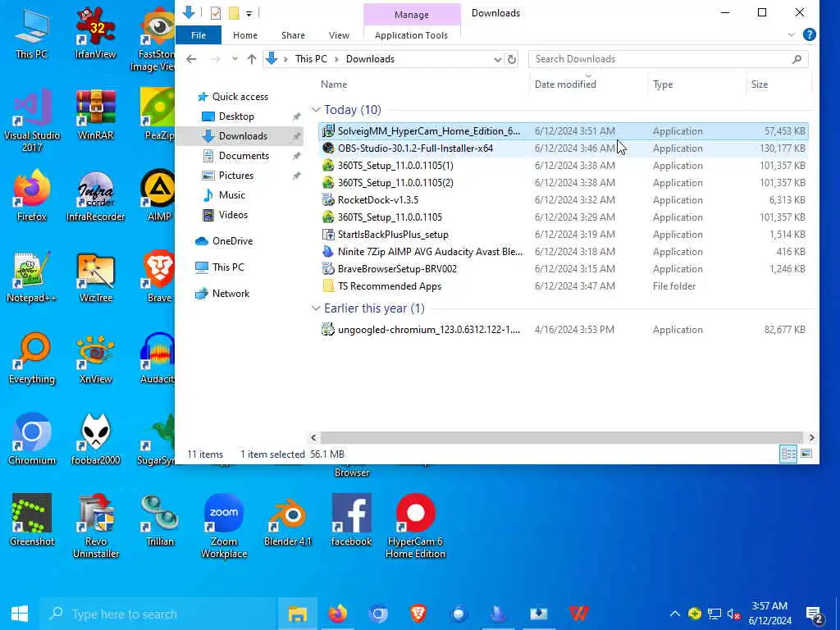Open the Home ribbon tab
Image resolution: width=840 pixels, height=630 pixels.
pos(244,35)
